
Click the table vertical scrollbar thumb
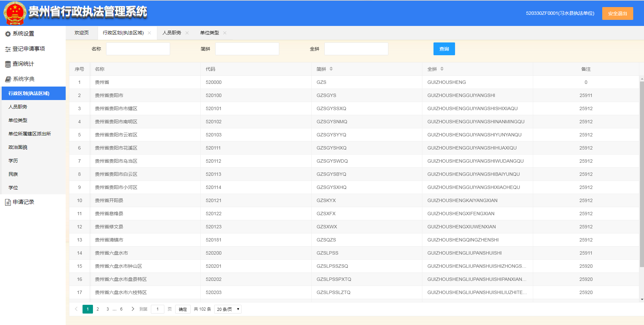(642, 174)
